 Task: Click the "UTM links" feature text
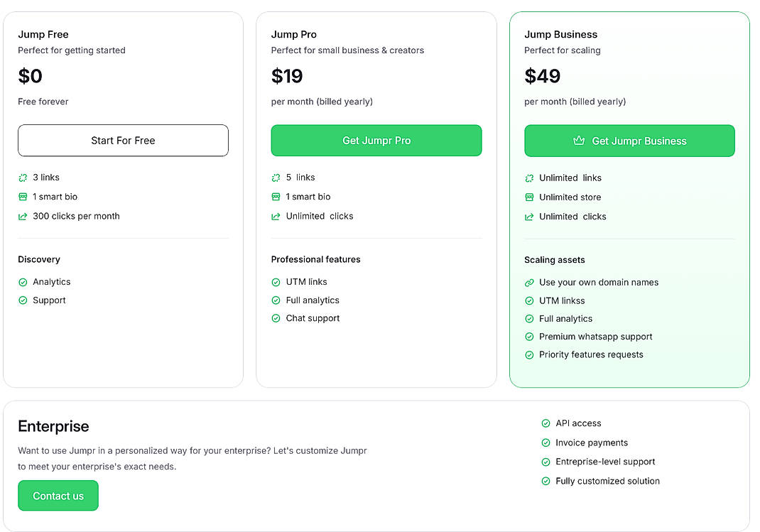pos(308,281)
